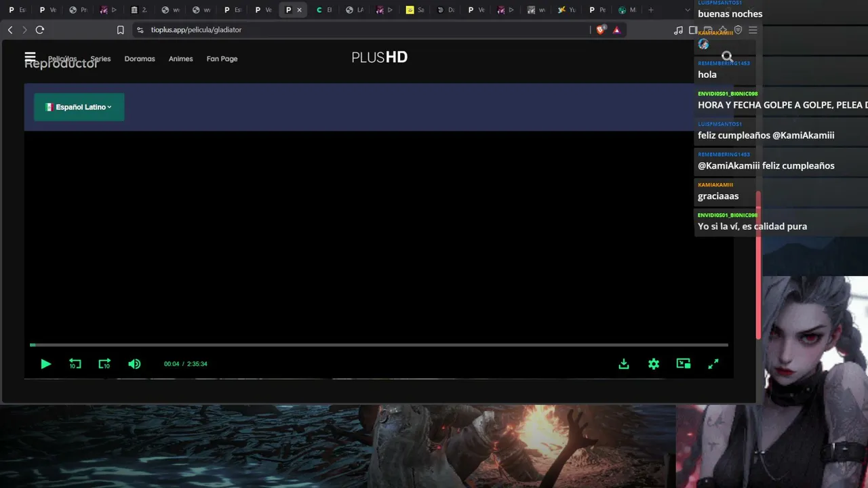
Task: Click the 'hola' chat message
Action: (x=707, y=75)
